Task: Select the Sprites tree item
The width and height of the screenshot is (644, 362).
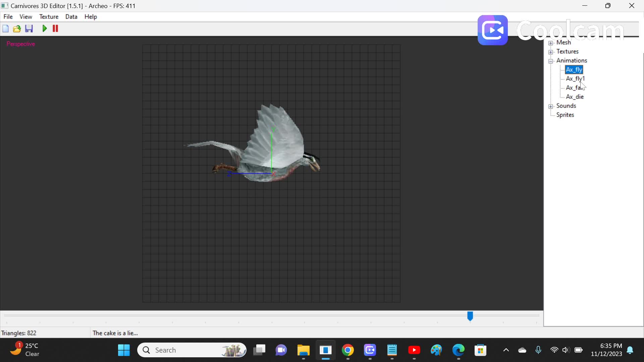Action: coord(565,115)
